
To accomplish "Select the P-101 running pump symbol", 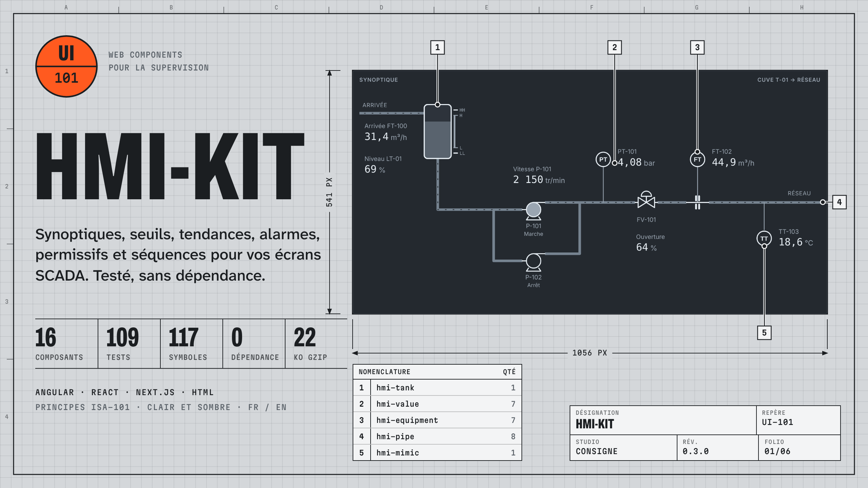I will pos(533,210).
